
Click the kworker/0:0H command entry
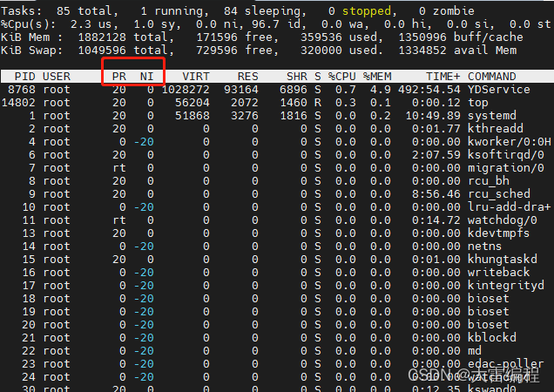point(509,142)
